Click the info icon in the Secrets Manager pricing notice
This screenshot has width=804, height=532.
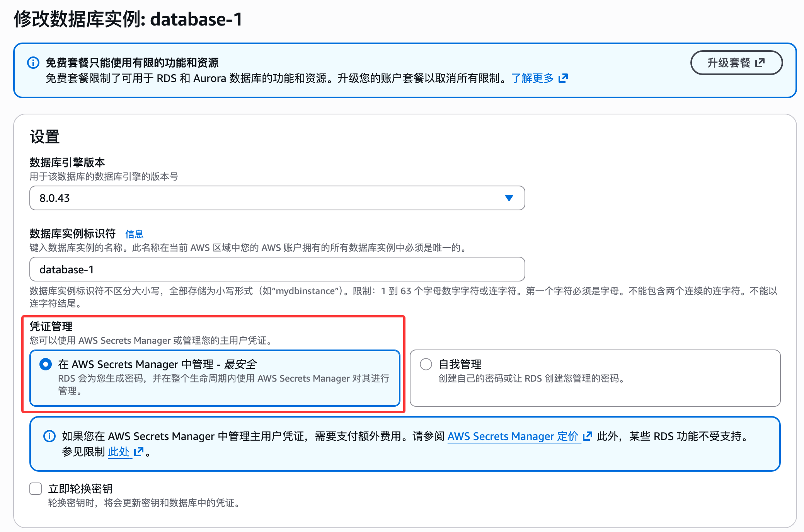[x=49, y=436]
